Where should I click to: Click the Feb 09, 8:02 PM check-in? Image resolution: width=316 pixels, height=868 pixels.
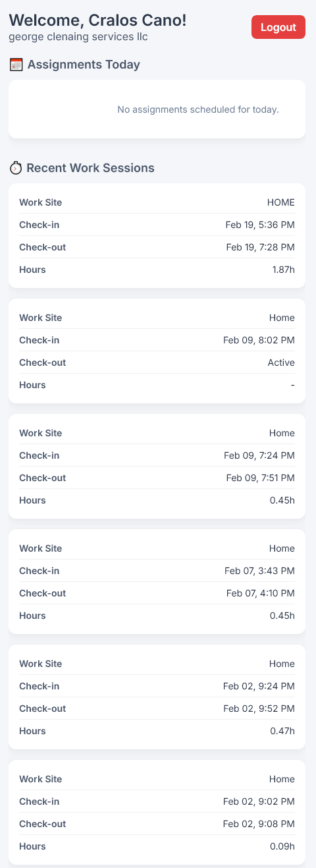click(259, 340)
